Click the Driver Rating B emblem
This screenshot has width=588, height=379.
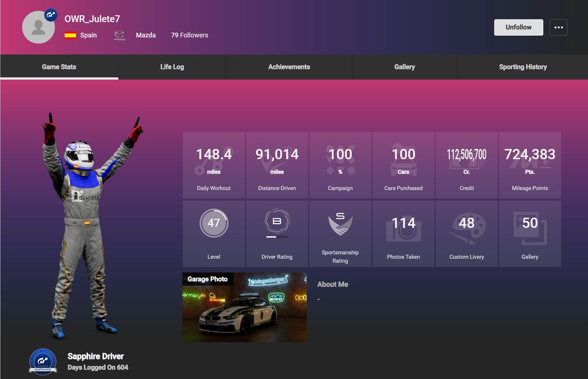pos(277,221)
